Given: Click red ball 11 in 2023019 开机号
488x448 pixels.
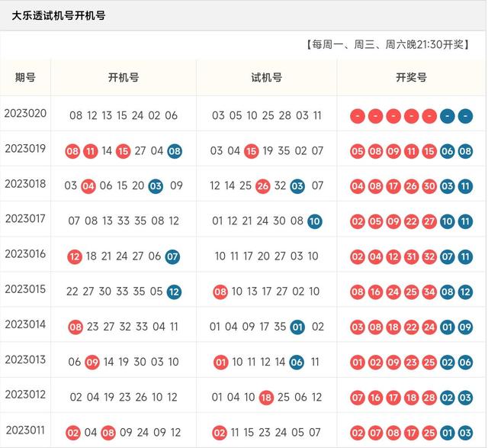Looking at the screenshot, I should 91,151.
